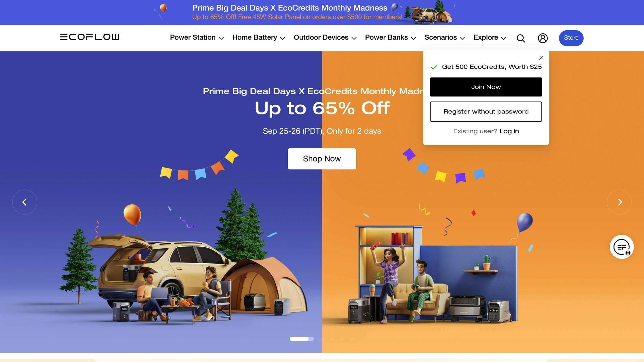Click the user account profile icon

coord(542,38)
